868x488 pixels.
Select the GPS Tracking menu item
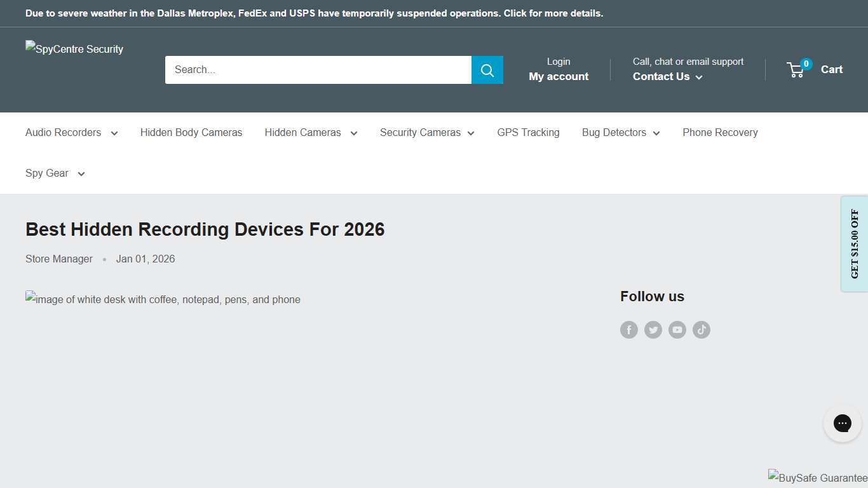pos(528,132)
